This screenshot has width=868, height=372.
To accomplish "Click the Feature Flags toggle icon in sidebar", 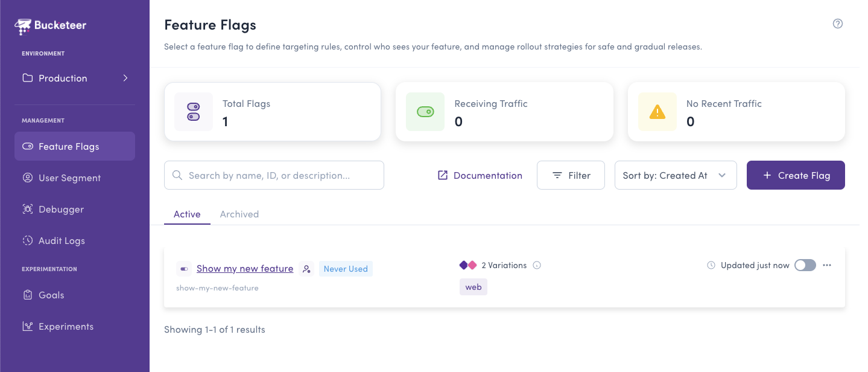I will point(27,146).
